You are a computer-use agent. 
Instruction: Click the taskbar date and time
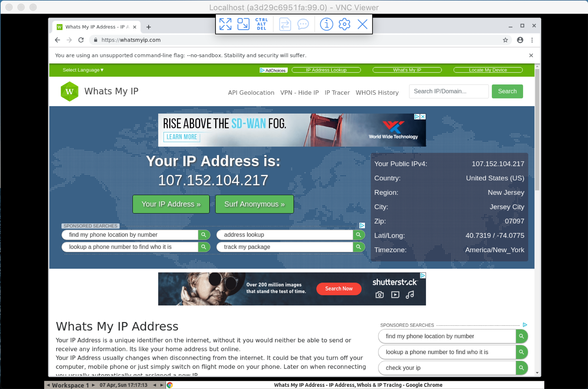point(124,385)
